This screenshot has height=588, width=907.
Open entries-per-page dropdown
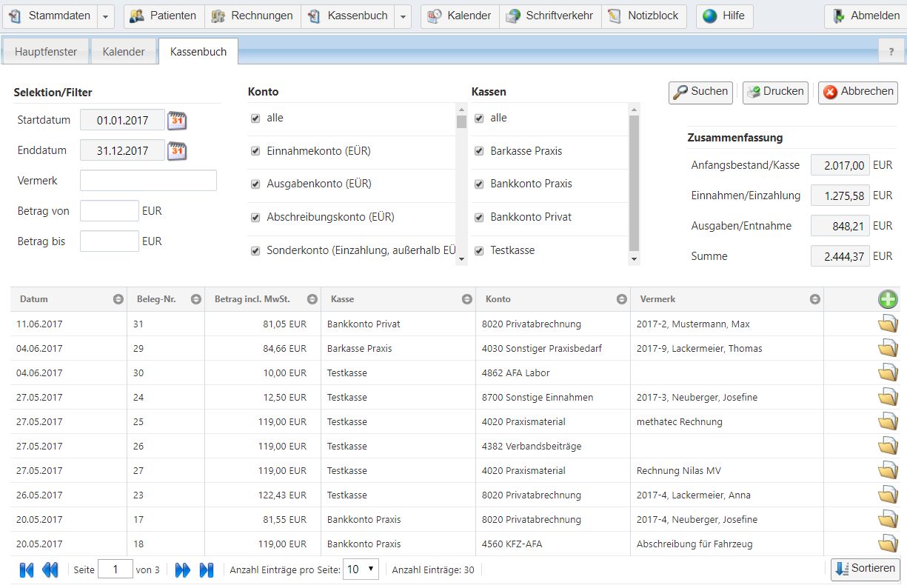point(361,569)
